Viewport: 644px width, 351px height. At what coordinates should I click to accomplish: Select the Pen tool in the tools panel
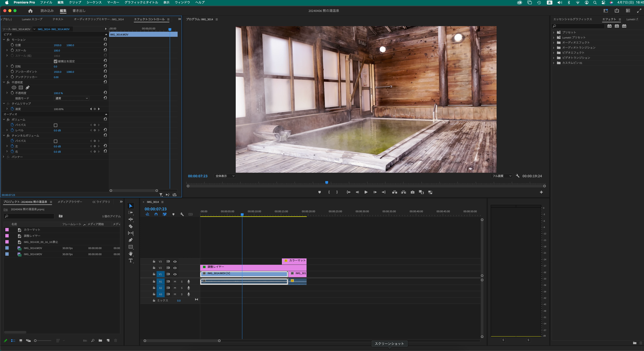coord(131,240)
